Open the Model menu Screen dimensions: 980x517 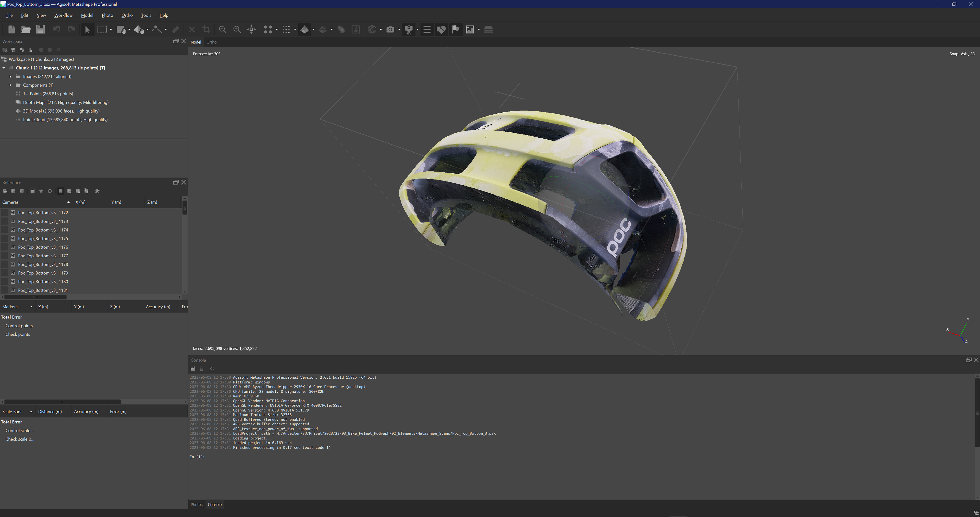(x=87, y=15)
